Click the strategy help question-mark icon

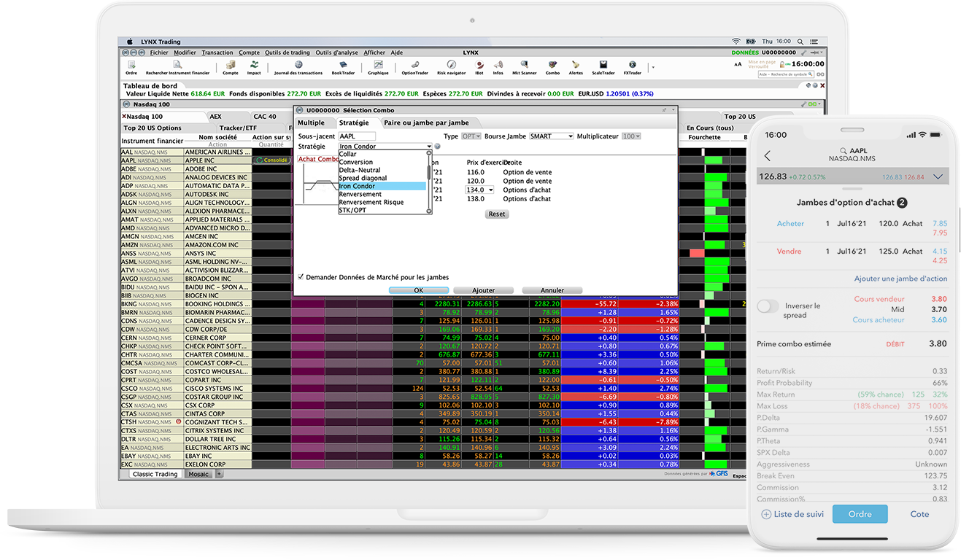[x=437, y=147]
